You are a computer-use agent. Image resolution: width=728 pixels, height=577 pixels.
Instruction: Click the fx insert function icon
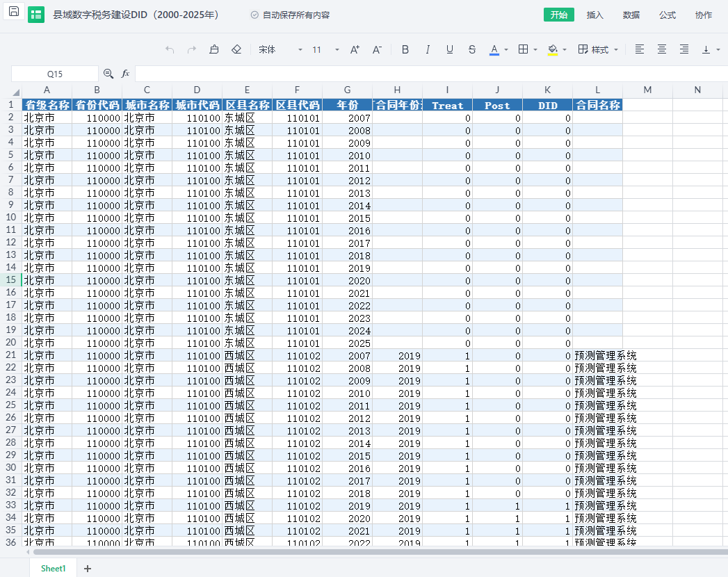(126, 74)
